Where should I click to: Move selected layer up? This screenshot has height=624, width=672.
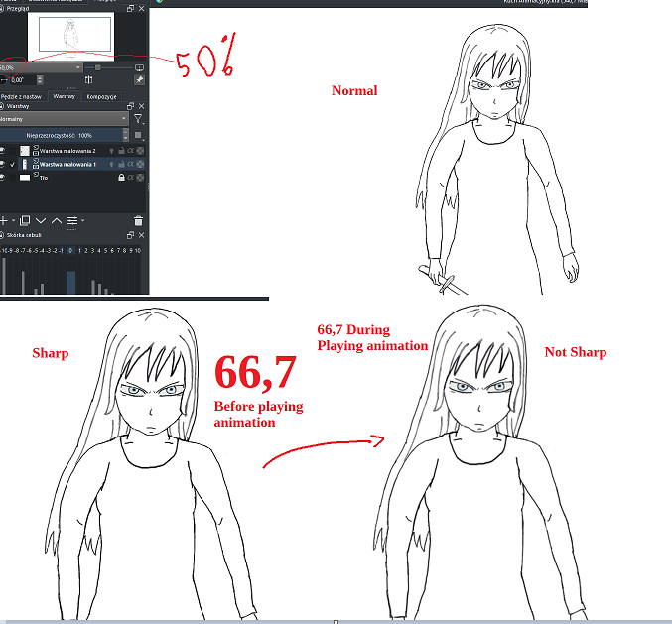(x=57, y=220)
